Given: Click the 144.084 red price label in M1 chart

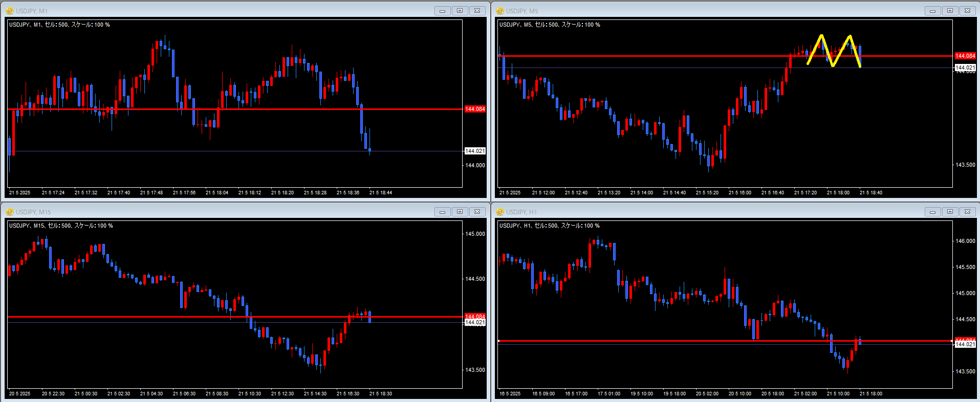Looking at the screenshot, I should [475, 109].
